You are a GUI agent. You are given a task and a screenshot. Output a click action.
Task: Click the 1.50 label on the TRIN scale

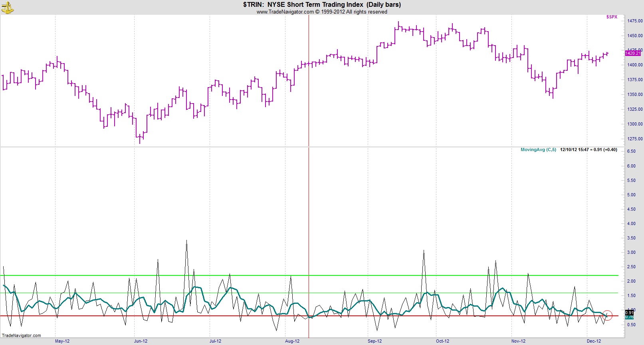[631, 295]
